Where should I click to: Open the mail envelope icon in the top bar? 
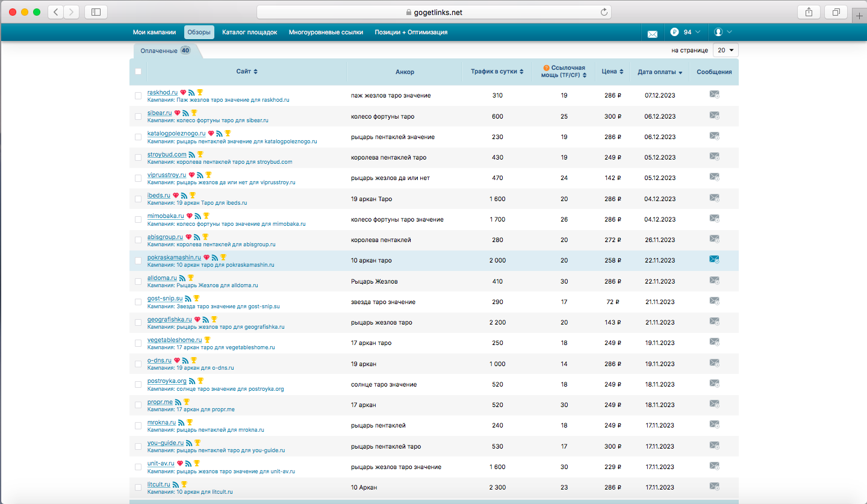pyautogui.click(x=652, y=34)
